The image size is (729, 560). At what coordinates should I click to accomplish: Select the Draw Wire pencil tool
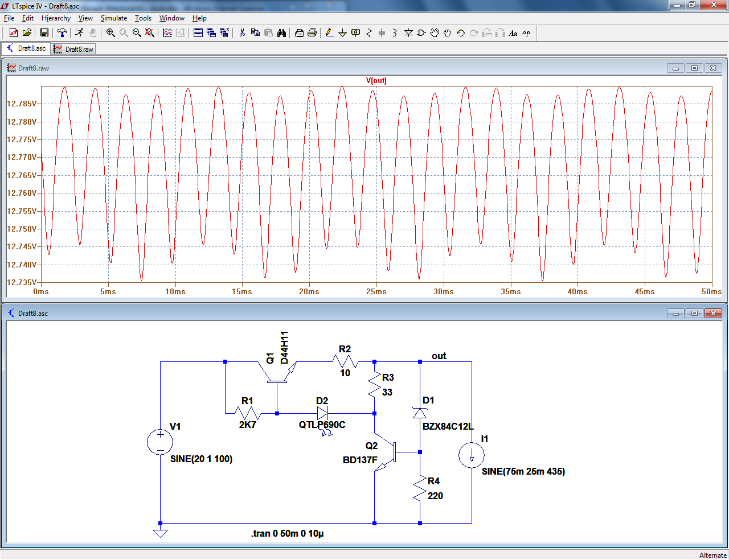click(330, 33)
